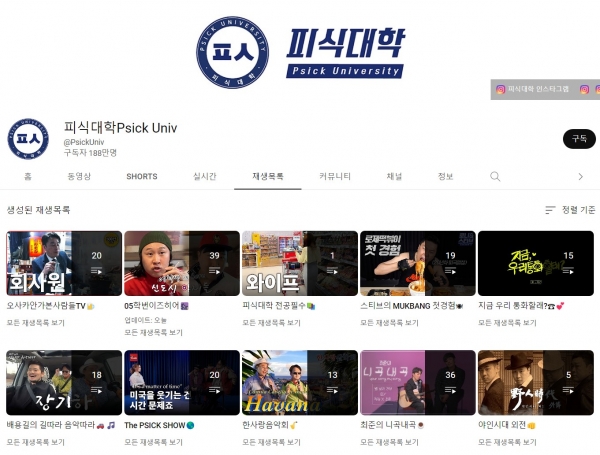View full playlist under 스티브의 MUKBANG
600x455 pixels.
(389, 323)
